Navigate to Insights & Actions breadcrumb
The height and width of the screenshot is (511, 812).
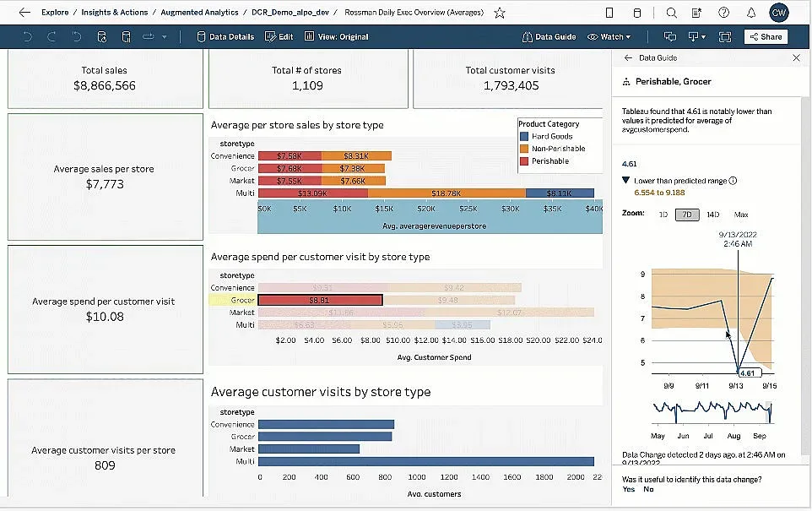point(114,13)
